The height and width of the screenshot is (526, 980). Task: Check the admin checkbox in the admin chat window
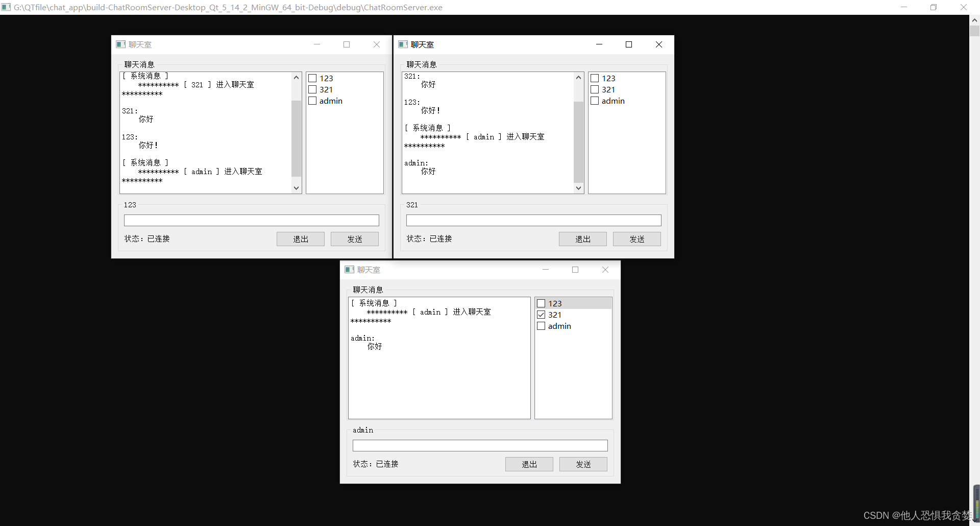click(x=541, y=326)
